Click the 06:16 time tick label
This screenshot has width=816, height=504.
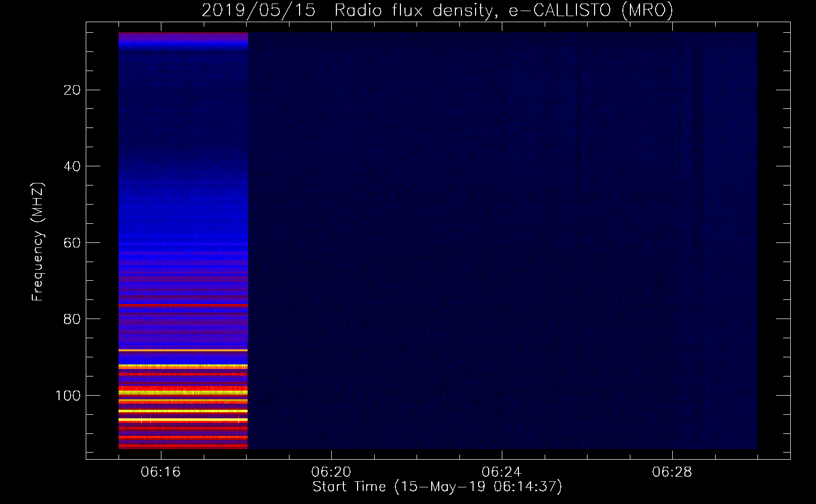click(x=161, y=472)
